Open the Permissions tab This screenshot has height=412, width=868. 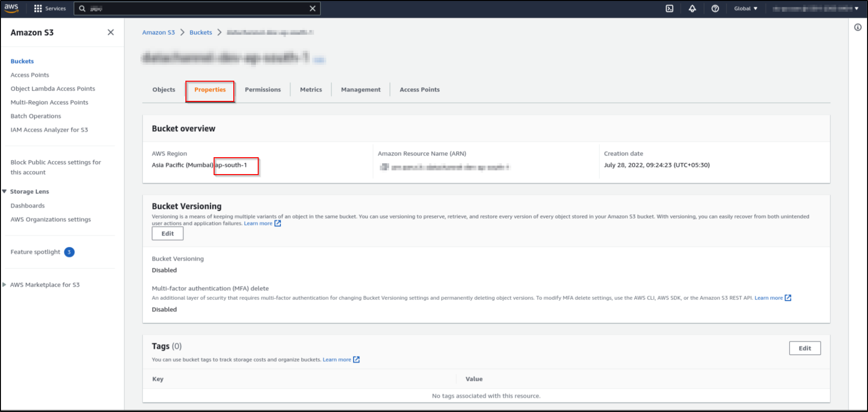[263, 90]
